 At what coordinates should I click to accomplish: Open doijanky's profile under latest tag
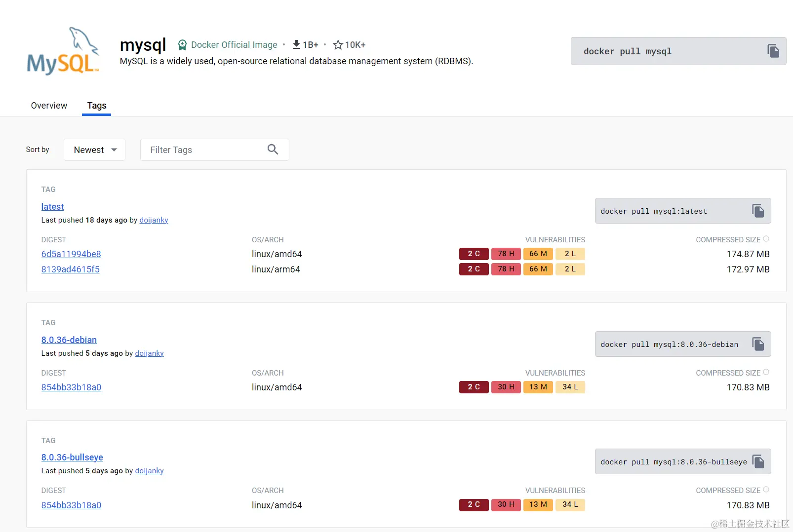[x=154, y=220]
